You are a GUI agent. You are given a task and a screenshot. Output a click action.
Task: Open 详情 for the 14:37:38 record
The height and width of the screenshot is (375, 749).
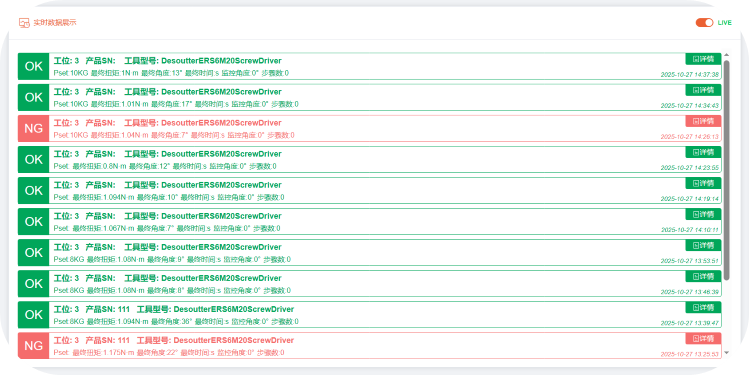[703, 59]
